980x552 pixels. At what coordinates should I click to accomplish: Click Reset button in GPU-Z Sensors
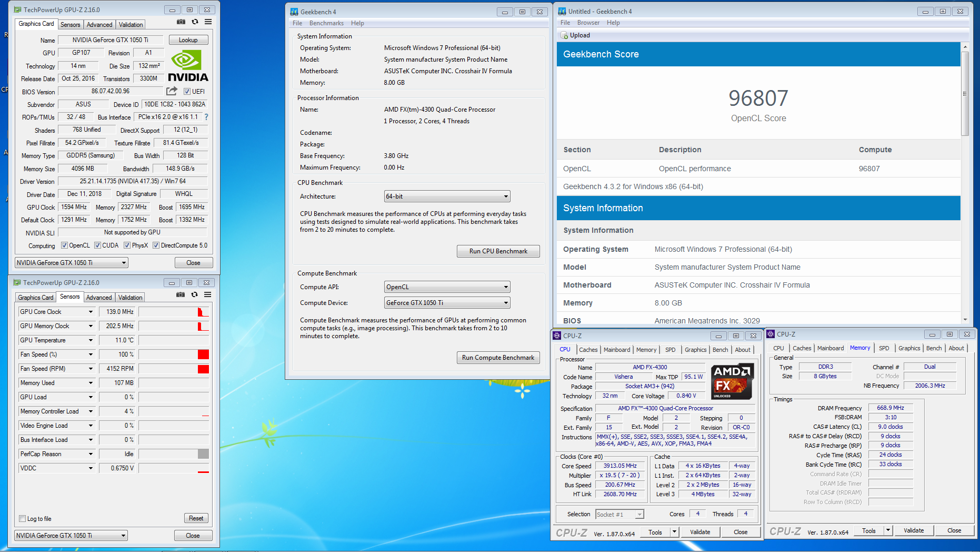tap(196, 518)
